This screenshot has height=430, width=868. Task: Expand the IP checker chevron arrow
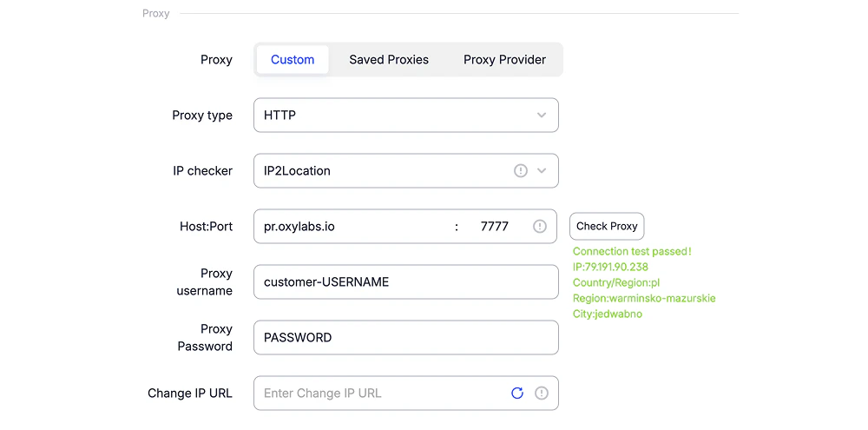tap(542, 170)
